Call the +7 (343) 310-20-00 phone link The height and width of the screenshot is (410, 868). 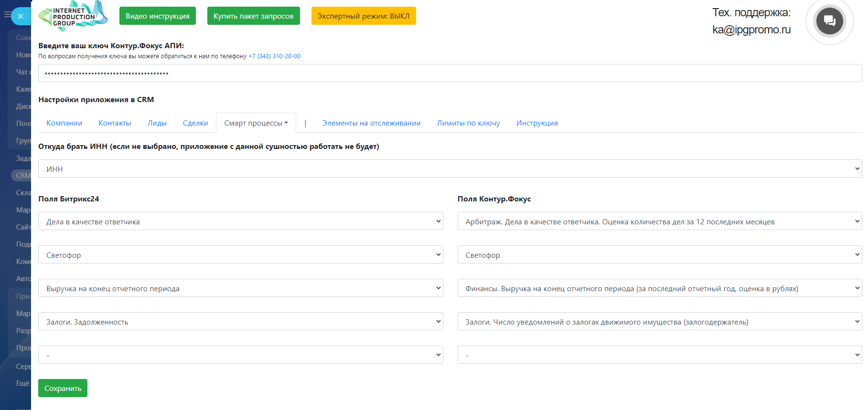274,56
